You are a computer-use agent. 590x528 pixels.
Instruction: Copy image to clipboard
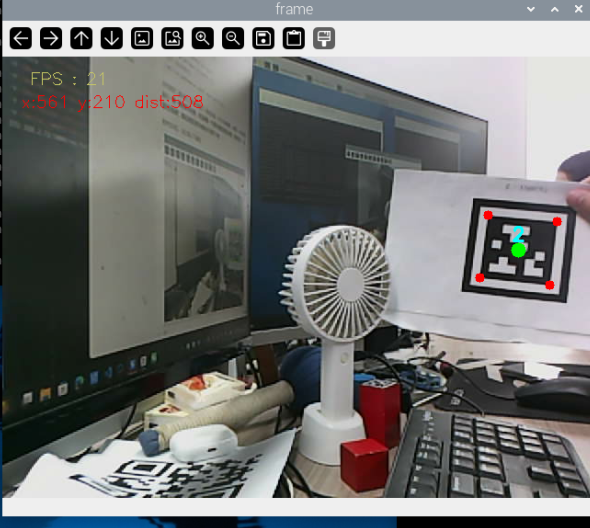[293, 38]
